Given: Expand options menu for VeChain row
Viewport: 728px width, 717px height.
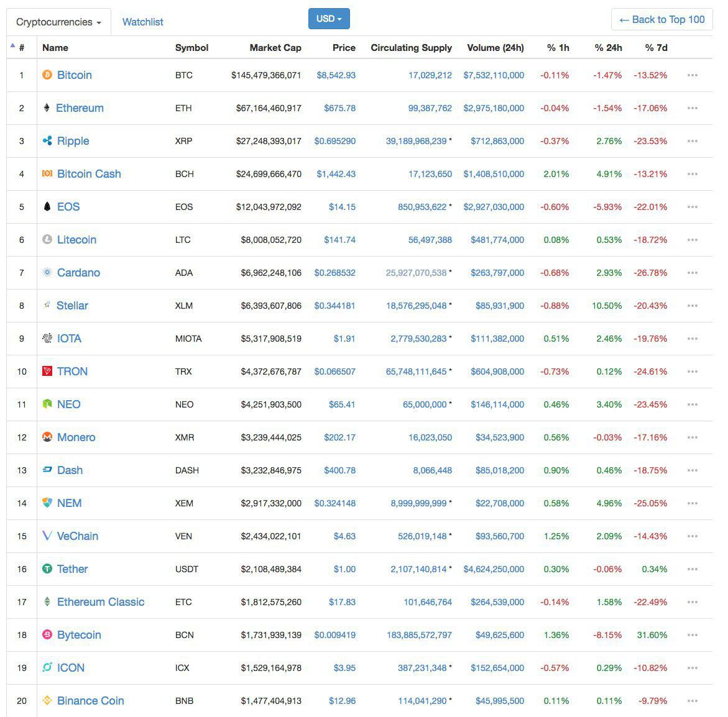Looking at the screenshot, I should (x=692, y=536).
